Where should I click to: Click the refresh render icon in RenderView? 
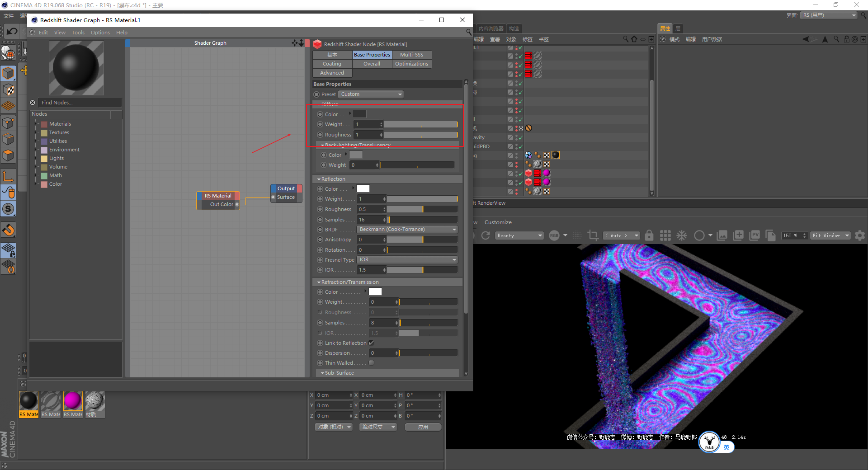486,235
